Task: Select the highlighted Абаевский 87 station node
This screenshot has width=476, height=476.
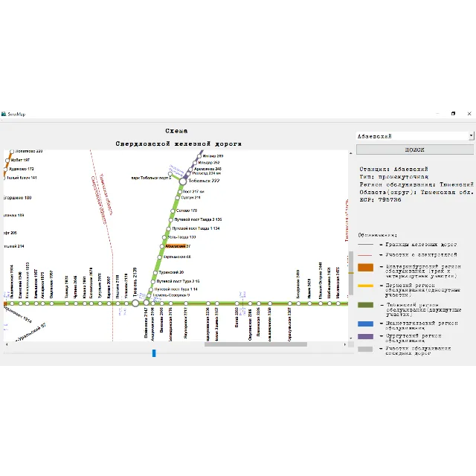Action: coord(162,246)
